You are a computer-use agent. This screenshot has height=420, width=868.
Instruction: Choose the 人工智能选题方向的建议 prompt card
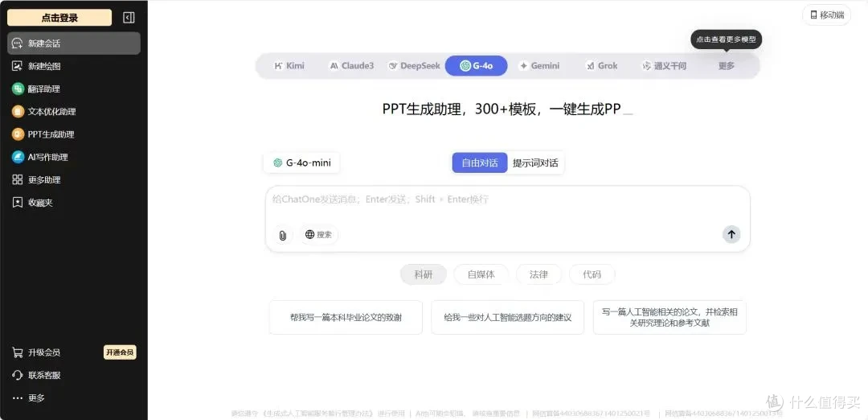[x=508, y=318]
